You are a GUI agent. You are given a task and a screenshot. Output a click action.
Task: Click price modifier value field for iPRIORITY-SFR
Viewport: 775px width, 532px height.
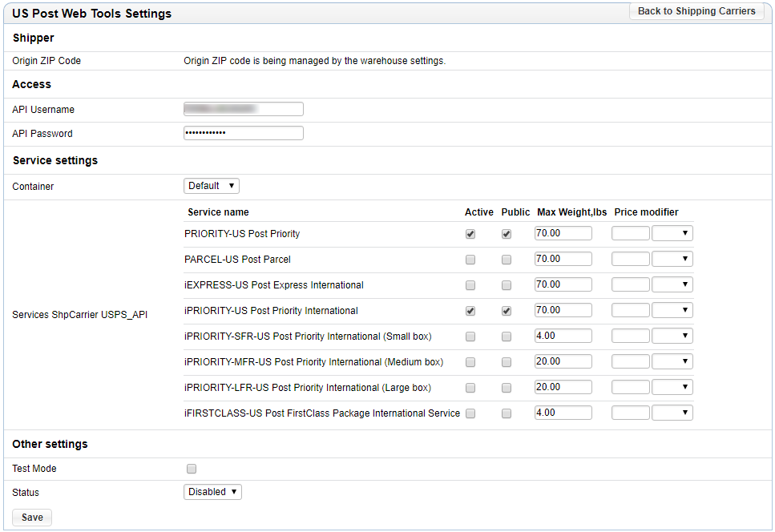pos(631,336)
